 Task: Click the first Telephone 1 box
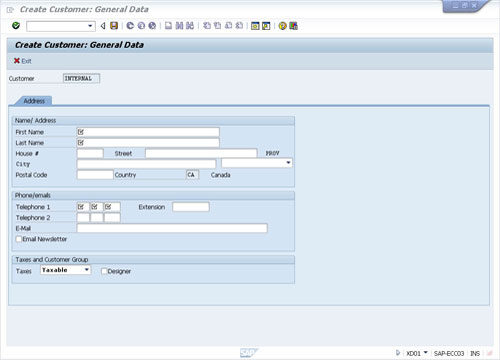coord(83,207)
